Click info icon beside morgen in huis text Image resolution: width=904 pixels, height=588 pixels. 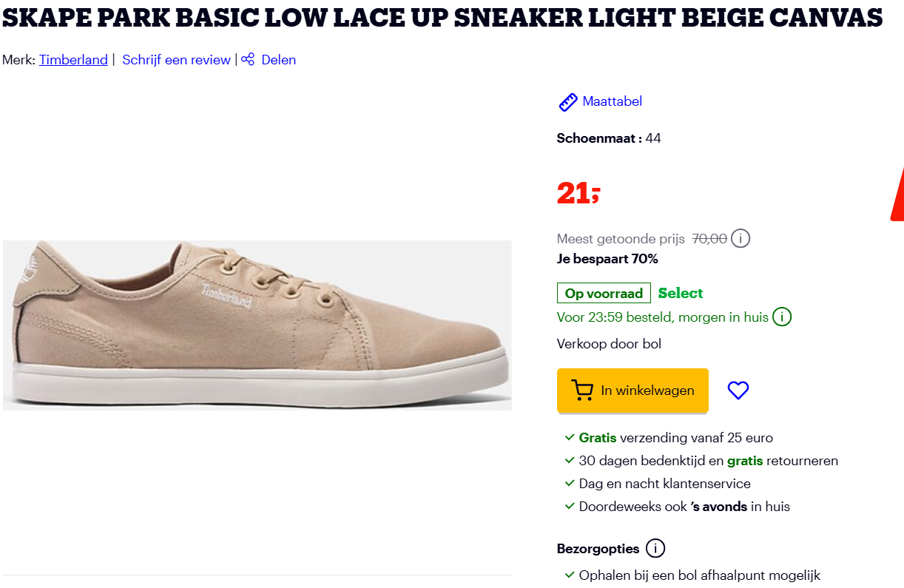782,317
